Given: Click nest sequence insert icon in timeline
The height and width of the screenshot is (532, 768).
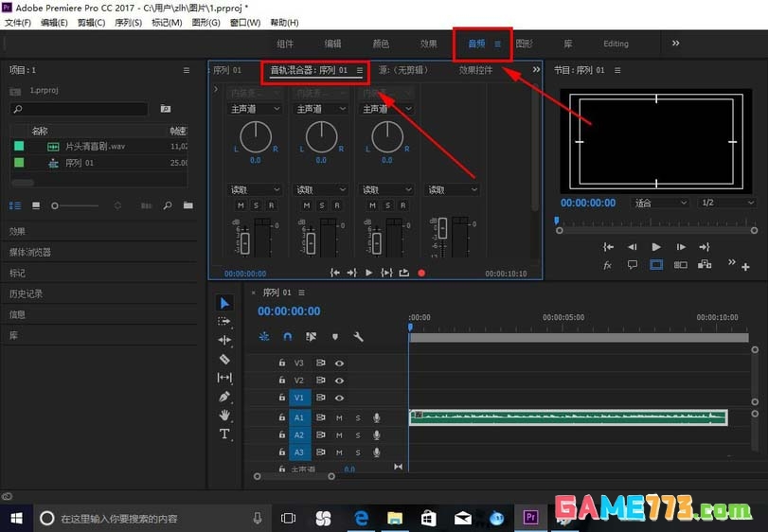Looking at the screenshot, I should [264, 336].
